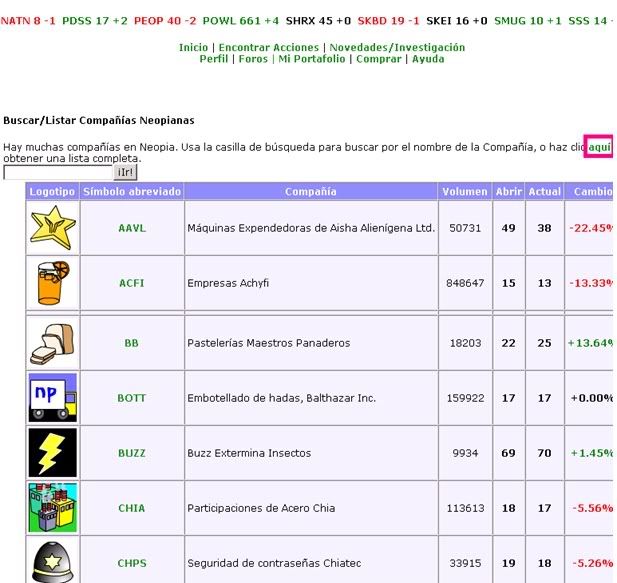
Task: Go to Inicio in navigation
Action: tap(193, 48)
